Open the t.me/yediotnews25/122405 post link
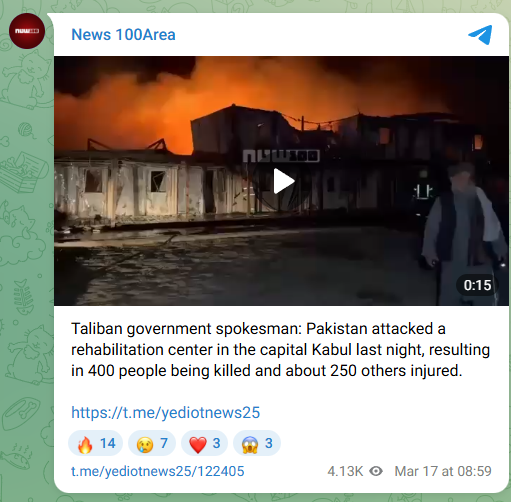The height and width of the screenshot is (502, 511). (x=158, y=471)
